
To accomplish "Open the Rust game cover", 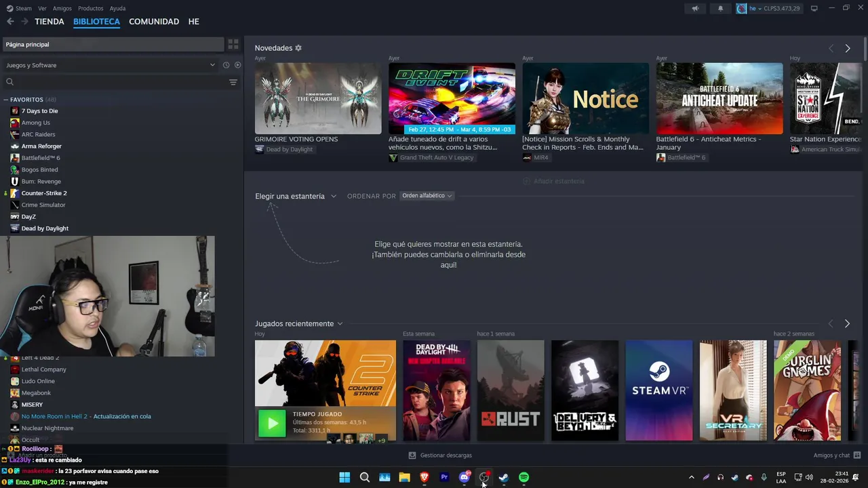I will point(511,390).
